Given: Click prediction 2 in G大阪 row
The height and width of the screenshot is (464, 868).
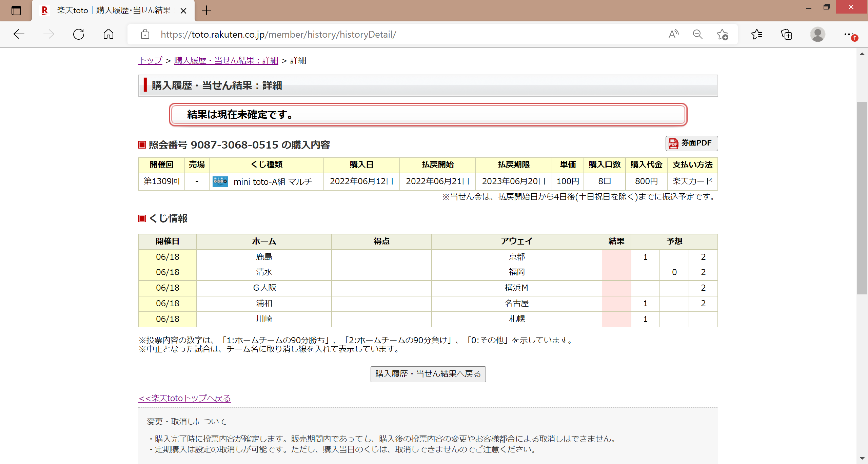Looking at the screenshot, I should point(703,288).
